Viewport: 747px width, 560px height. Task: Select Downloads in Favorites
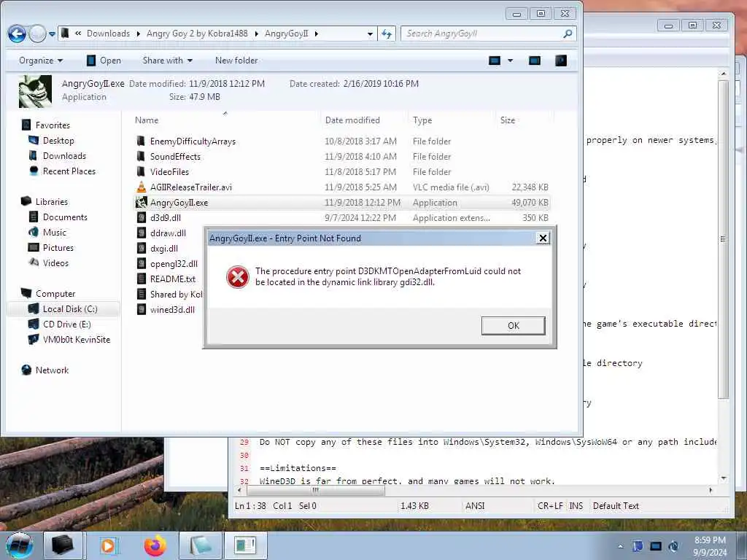pyautogui.click(x=64, y=156)
